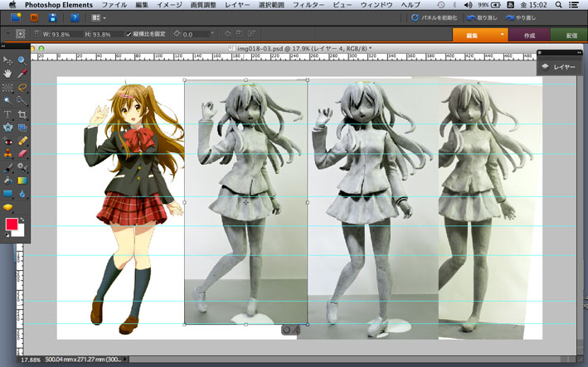Choose the scale transform mode icon
The image size is (588, 367).
[239, 34]
